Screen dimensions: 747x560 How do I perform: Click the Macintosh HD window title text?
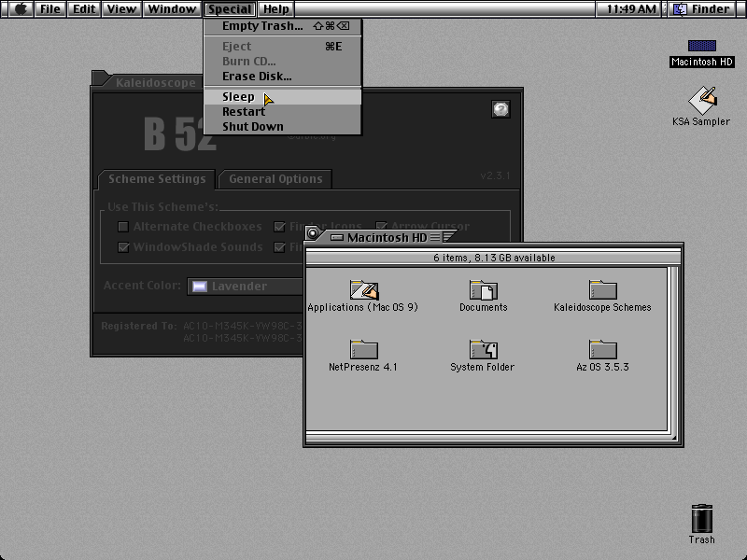tap(387, 237)
